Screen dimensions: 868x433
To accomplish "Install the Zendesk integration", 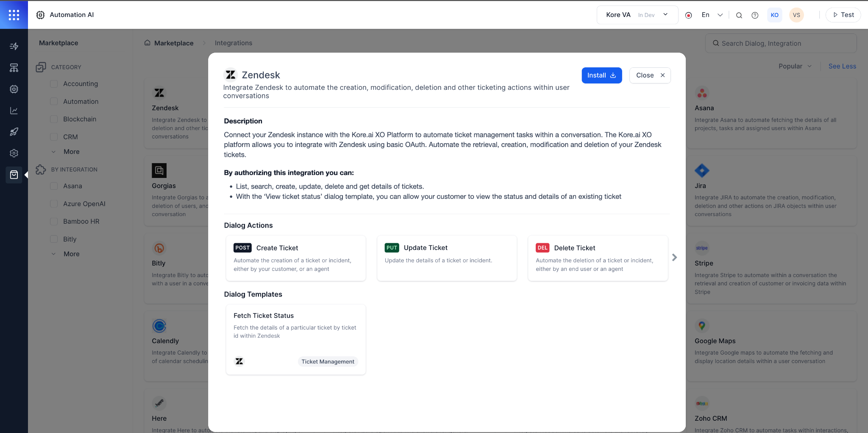I will (x=602, y=75).
